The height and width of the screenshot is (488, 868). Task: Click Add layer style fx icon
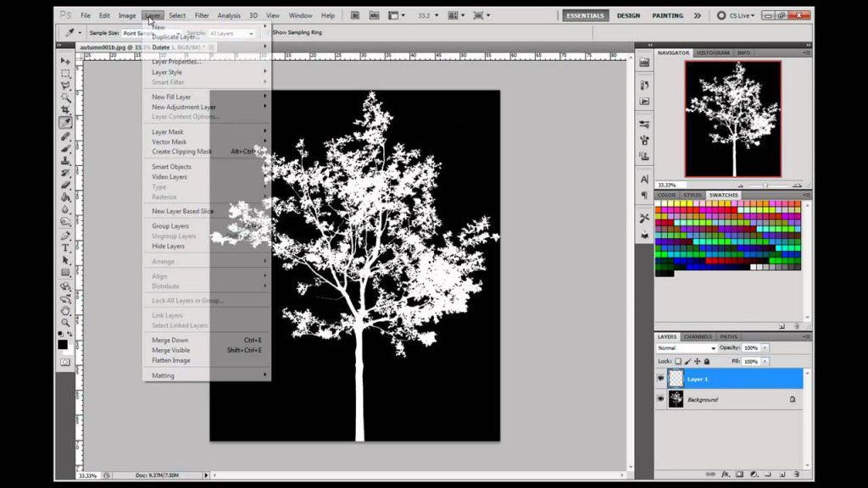tap(726, 474)
